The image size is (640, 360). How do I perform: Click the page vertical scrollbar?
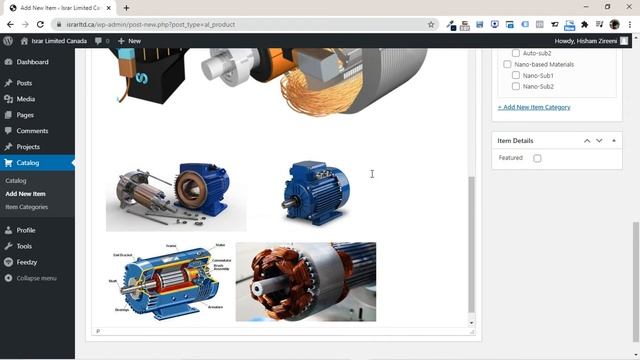point(636,282)
